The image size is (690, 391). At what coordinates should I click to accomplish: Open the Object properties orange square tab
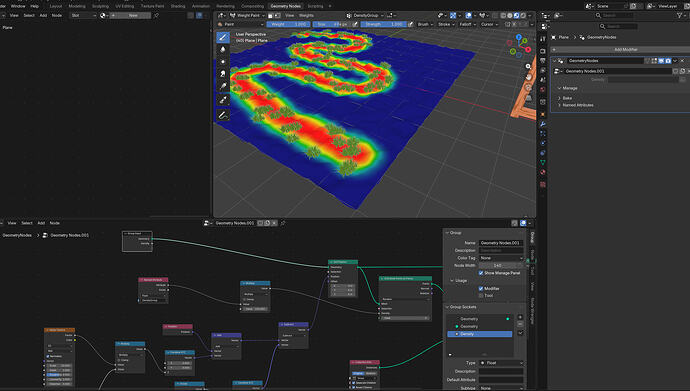543,114
